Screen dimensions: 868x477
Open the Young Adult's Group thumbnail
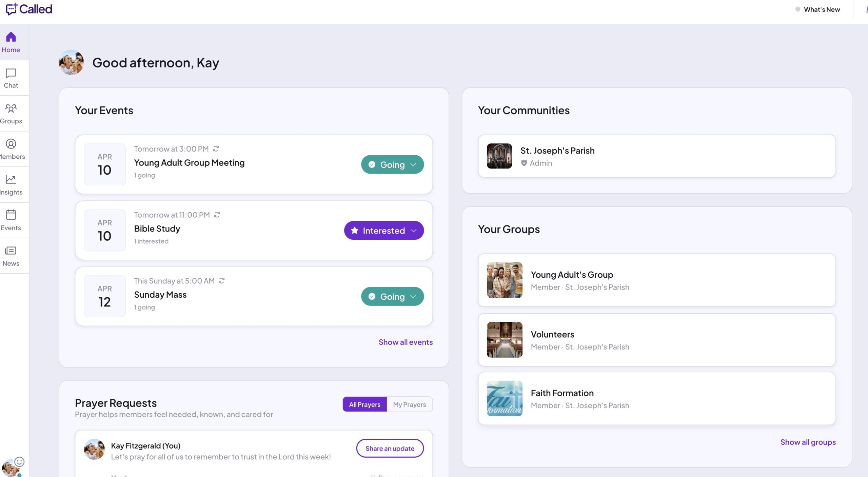[504, 280]
